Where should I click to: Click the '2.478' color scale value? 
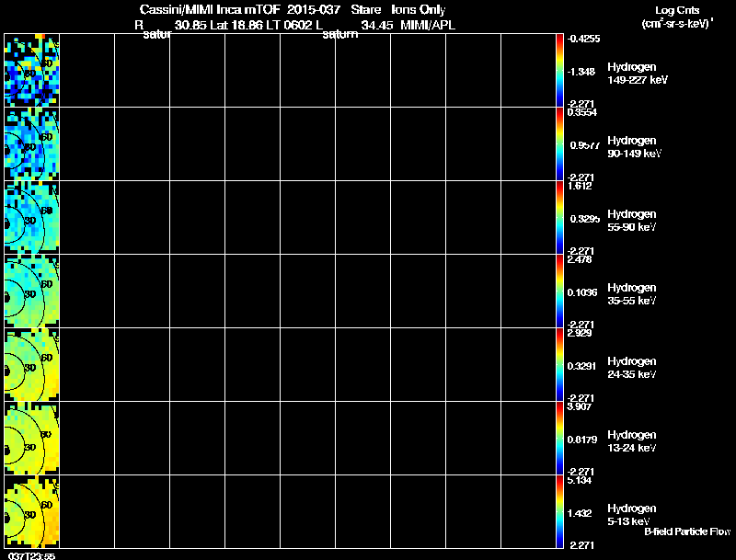580,260
